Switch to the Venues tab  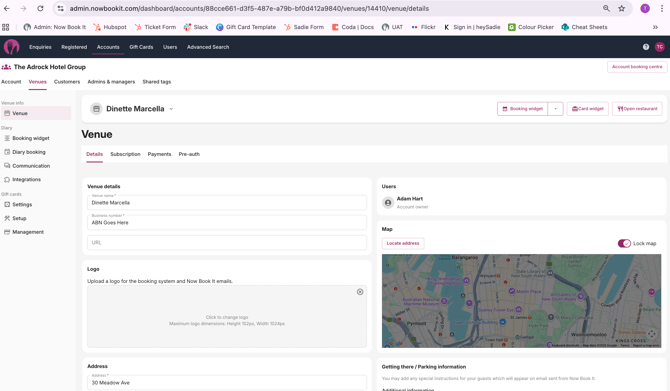click(38, 82)
